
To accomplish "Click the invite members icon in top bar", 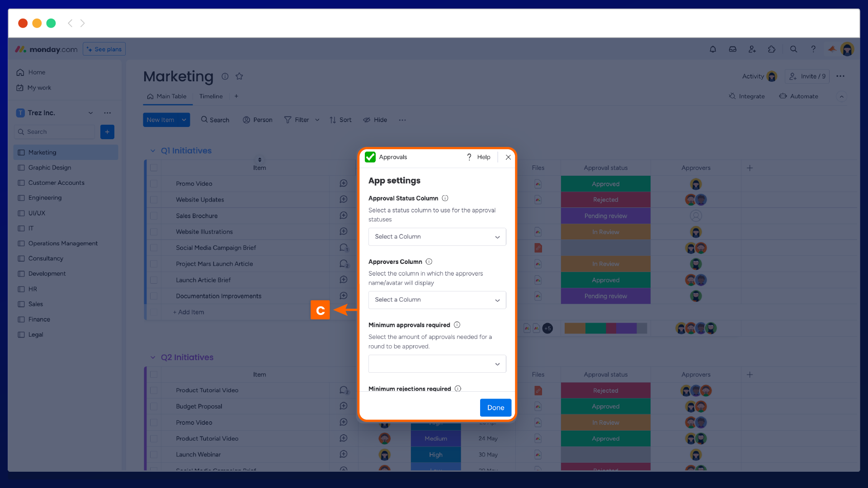I will click(x=752, y=49).
